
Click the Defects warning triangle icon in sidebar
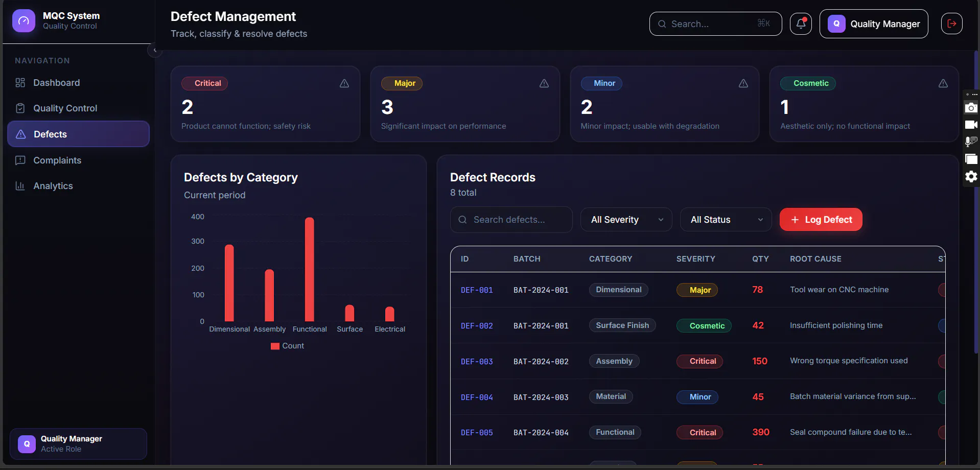[x=21, y=134]
